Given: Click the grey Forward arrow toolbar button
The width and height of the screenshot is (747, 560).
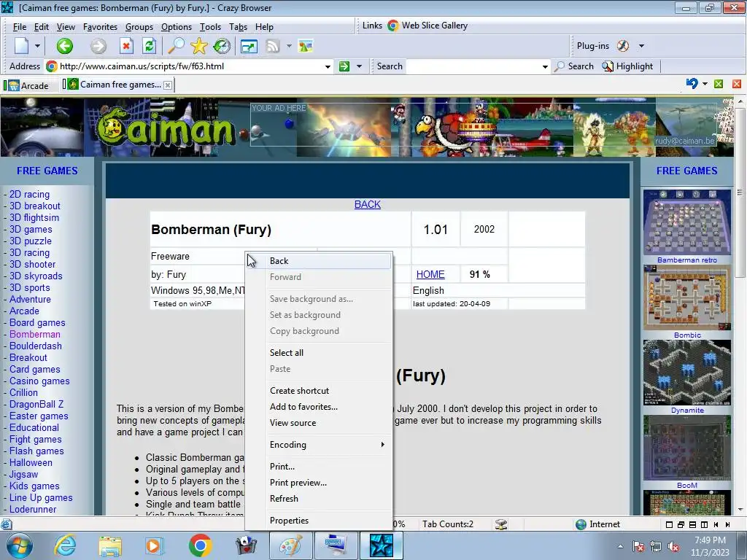Looking at the screenshot, I should (98, 46).
